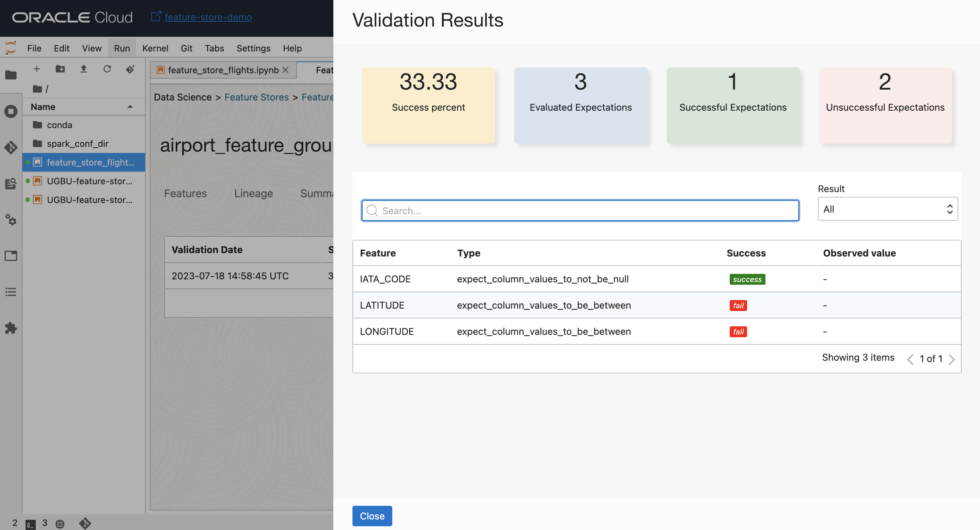
Task: Open the notebook explorer sidebar icon
Action: click(11, 184)
